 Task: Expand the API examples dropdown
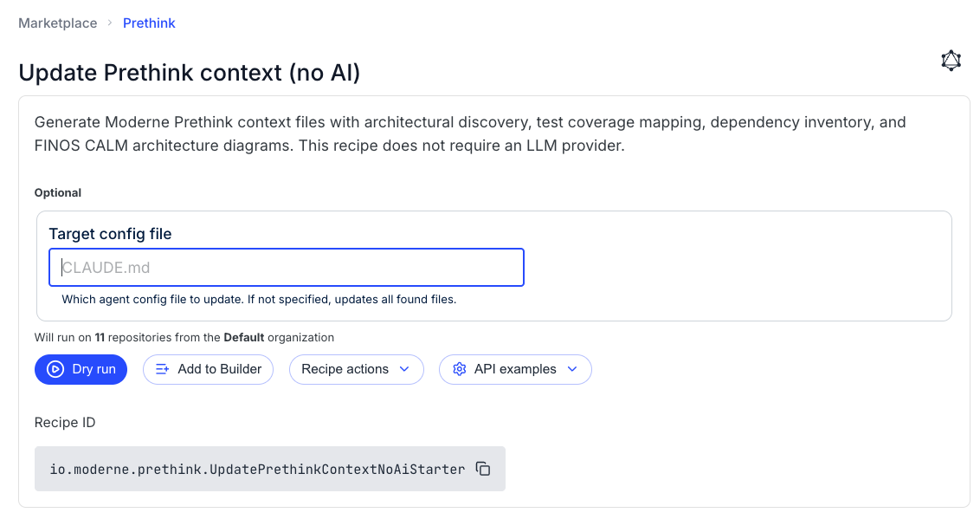click(515, 370)
